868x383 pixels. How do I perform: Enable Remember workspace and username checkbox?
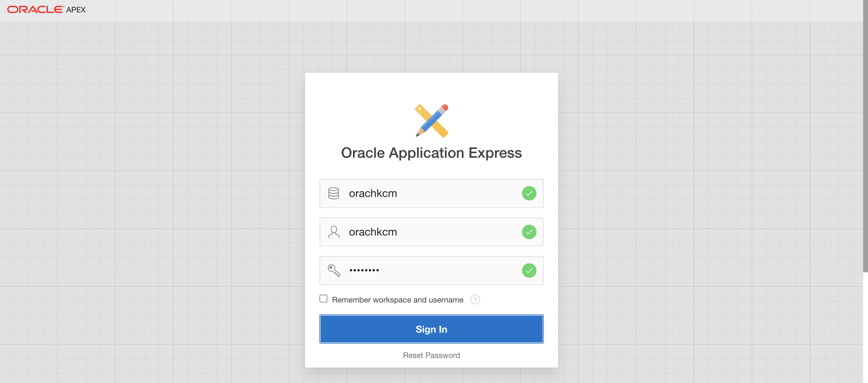click(x=323, y=299)
